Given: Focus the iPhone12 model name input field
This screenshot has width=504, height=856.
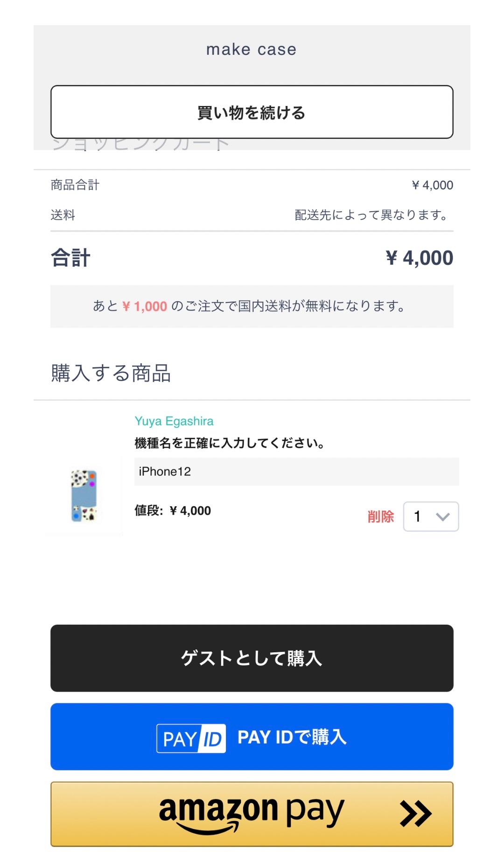Looking at the screenshot, I should click(x=297, y=472).
